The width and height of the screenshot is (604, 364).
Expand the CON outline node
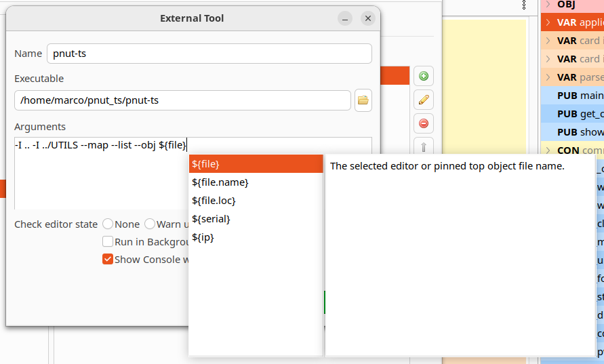coord(548,150)
